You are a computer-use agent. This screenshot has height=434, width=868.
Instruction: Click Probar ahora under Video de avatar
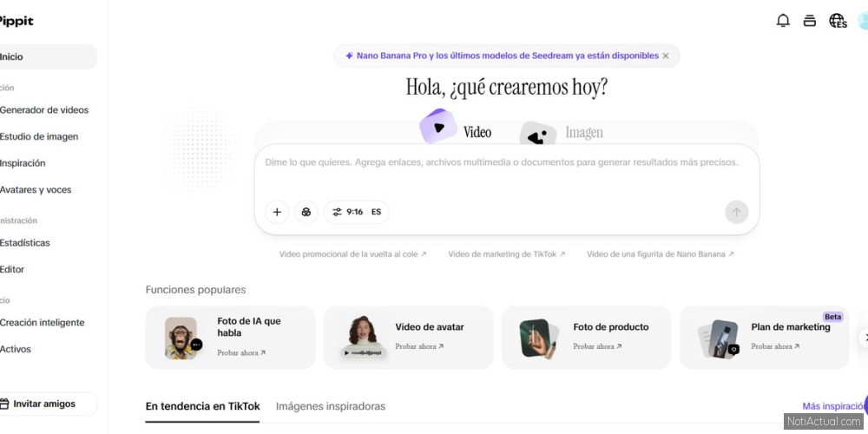(419, 346)
